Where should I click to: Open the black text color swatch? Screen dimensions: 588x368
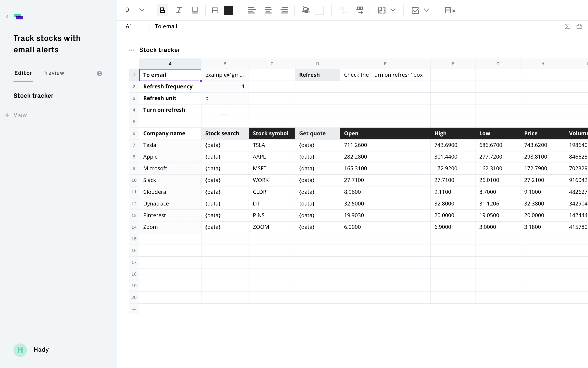pyautogui.click(x=228, y=10)
